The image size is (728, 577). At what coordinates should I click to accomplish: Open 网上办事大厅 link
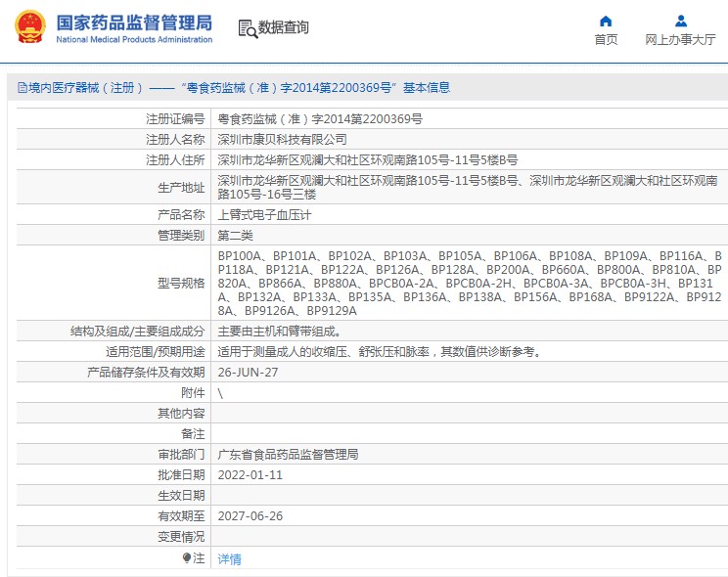tap(680, 39)
